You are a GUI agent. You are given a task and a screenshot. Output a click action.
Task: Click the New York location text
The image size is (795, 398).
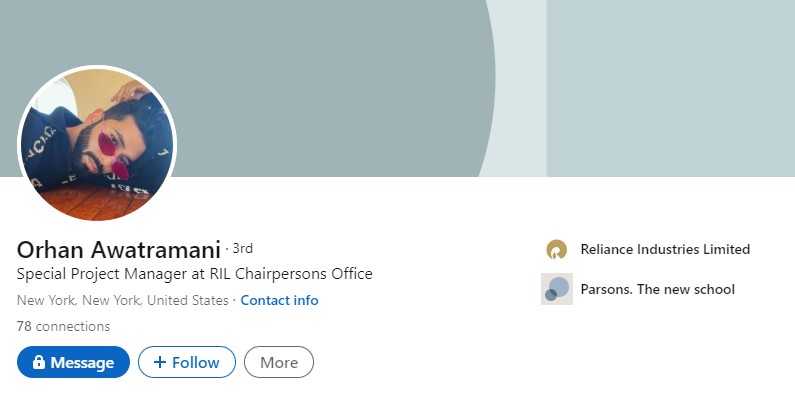point(123,300)
